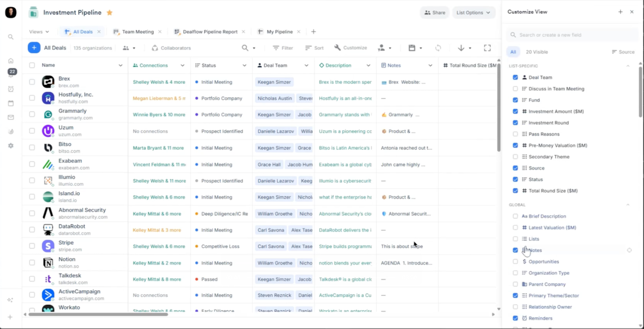
Task: Uncheck the Fund field checkbox
Action: (515, 100)
